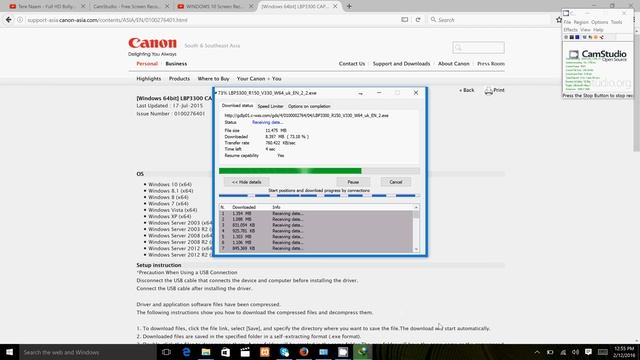Switch to the Tere Naam YouTube tab

click(46, 6)
